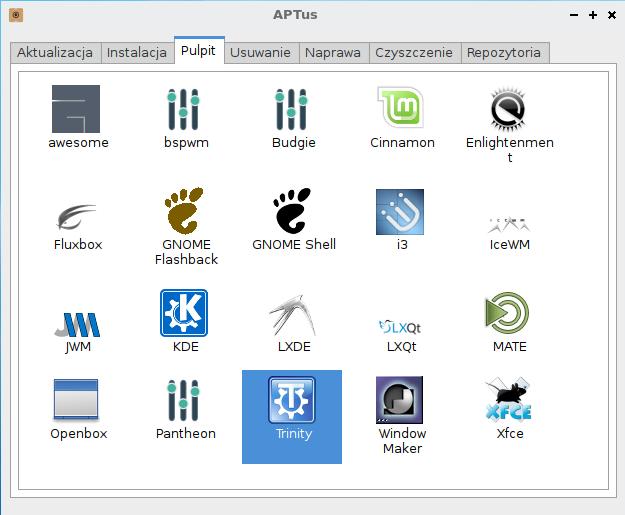Pick the JWM icon
The width and height of the screenshot is (625, 515).
pos(77,324)
